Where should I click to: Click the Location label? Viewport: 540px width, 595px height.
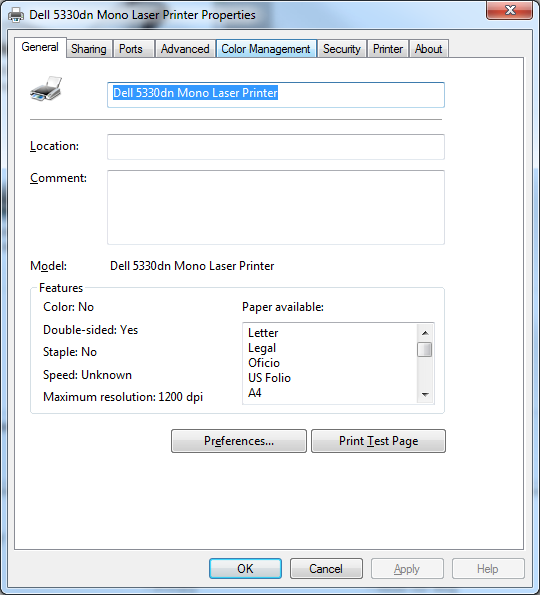point(54,146)
